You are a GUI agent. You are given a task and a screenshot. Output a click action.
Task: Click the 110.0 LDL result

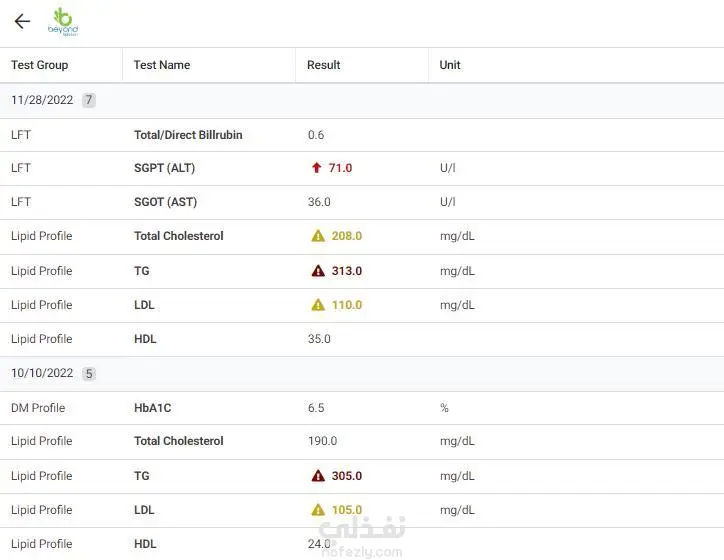(347, 305)
